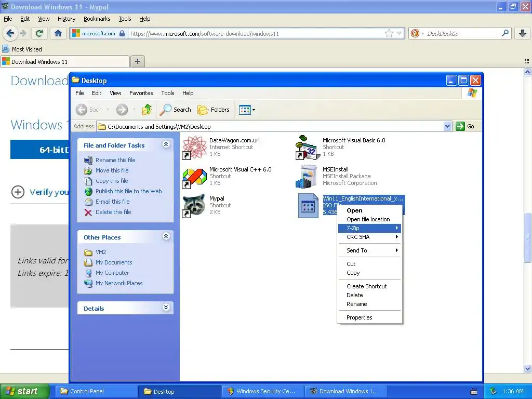Image resolution: width=532 pixels, height=399 pixels.
Task: Open the Back button history dropdown arrow
Action: coord(108,109)
